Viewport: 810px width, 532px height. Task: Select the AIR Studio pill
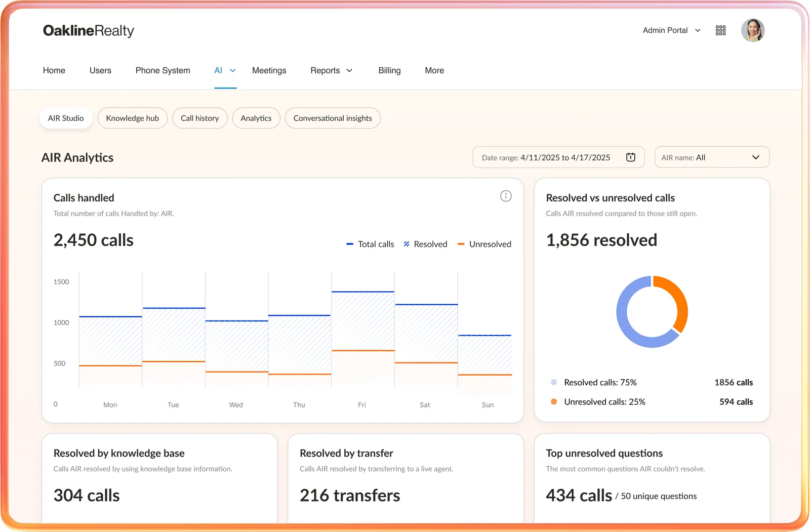click(66, 118)
